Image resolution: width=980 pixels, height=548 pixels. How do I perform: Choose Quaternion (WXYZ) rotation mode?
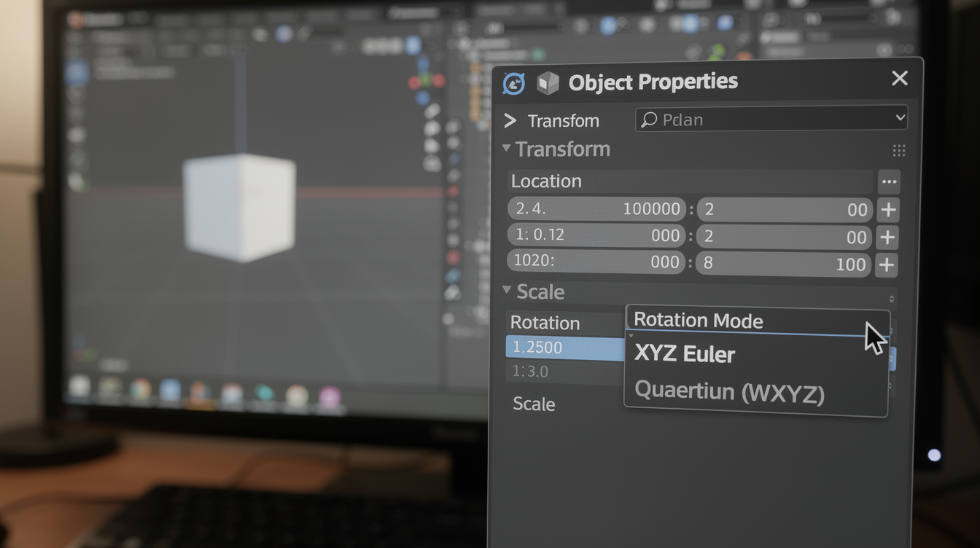pyautogui.click(x=728, y=392)
